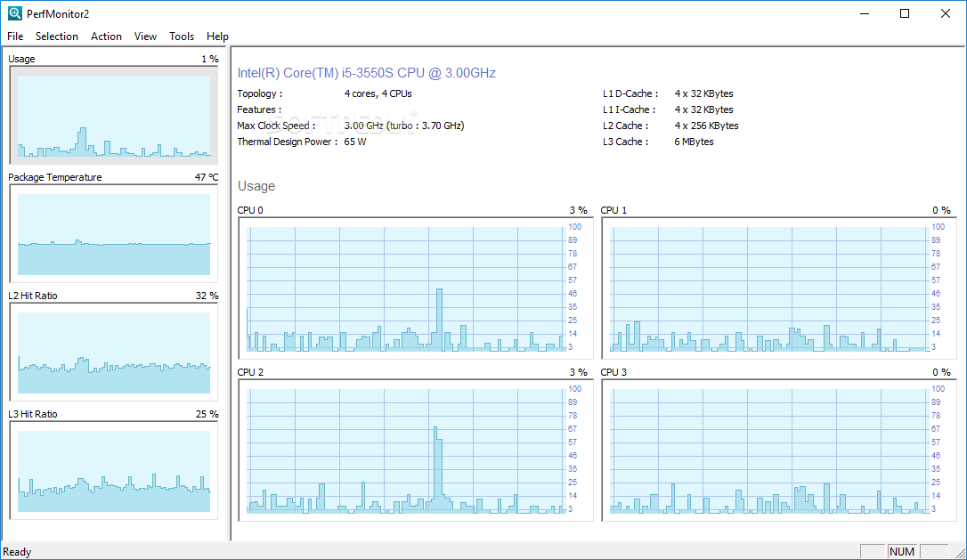Select the Usage graph thumbnail in sidebar
Image resolution: width=967 pixels, height=560 pixels.
coord(114,116)
